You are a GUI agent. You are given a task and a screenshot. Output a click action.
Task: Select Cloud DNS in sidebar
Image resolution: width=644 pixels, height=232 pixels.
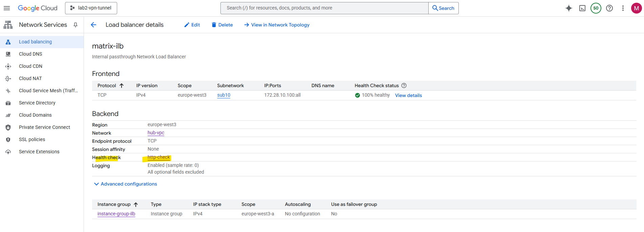click(x=30, y=54)
